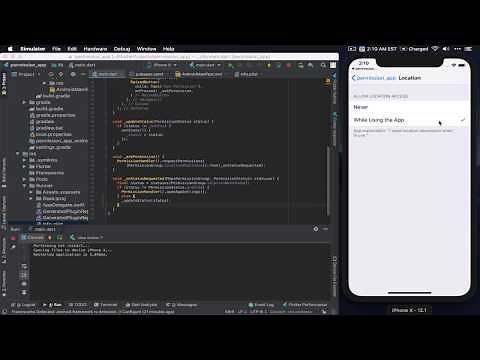The height and width of the screenshot is (360, 480).
Task: Click the volume icon in menu bar
Action: tap(446, 49)
